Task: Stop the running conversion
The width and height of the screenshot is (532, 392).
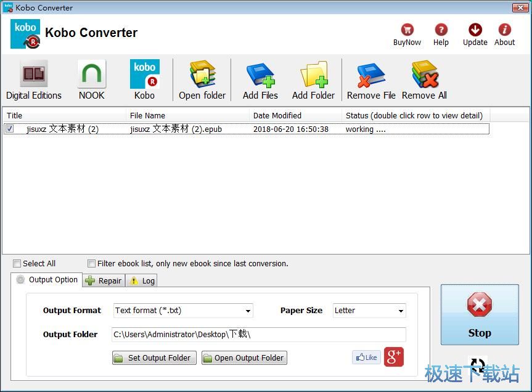Action: point(480,315)
